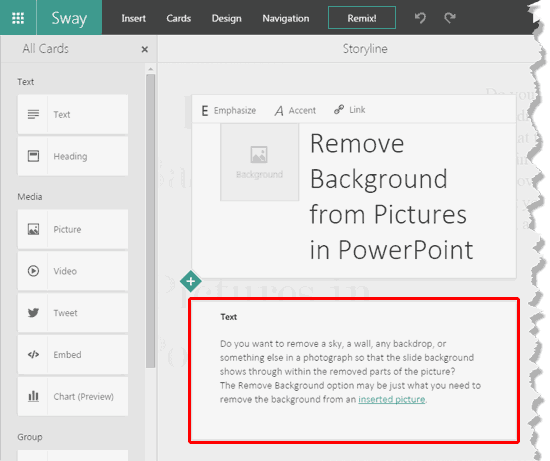Click the Group section label
The image size is (550, 461).
click(30, 437)
